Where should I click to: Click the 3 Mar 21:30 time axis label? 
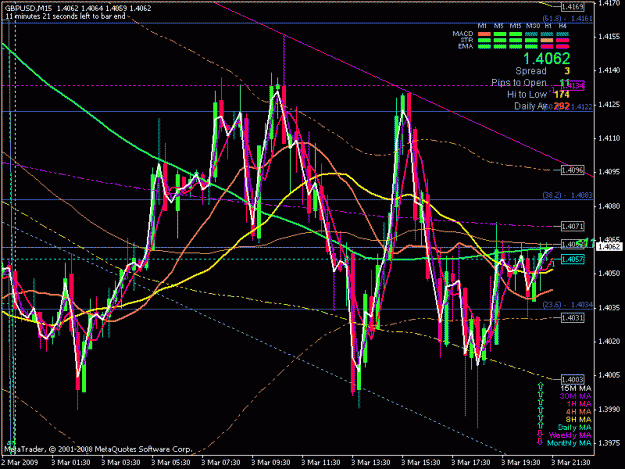point(571,462)
